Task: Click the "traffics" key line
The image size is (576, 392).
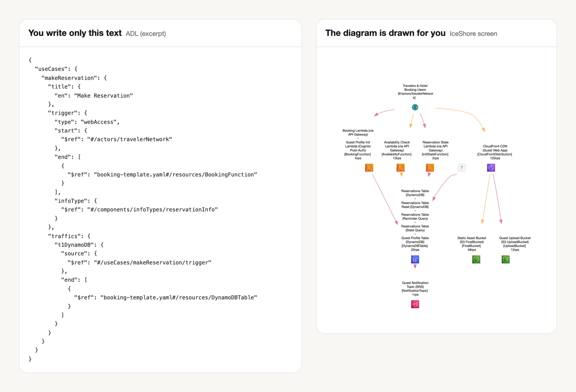Action: [69, 236]
